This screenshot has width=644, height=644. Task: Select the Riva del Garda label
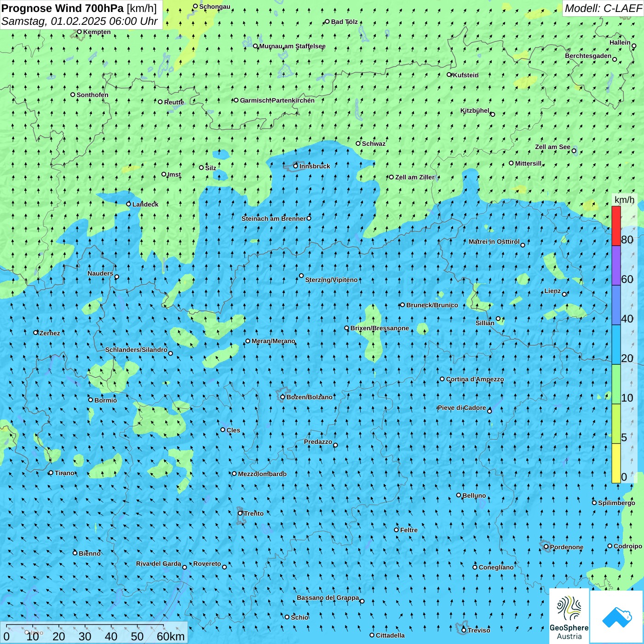pos(159,563)
